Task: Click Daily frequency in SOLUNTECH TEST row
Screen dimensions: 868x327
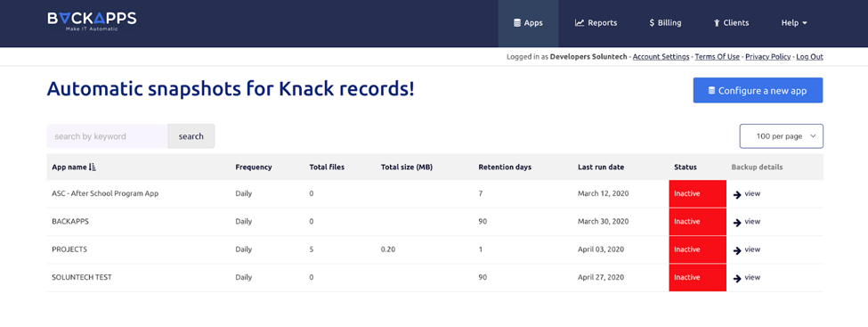Action: pos(244,278)
